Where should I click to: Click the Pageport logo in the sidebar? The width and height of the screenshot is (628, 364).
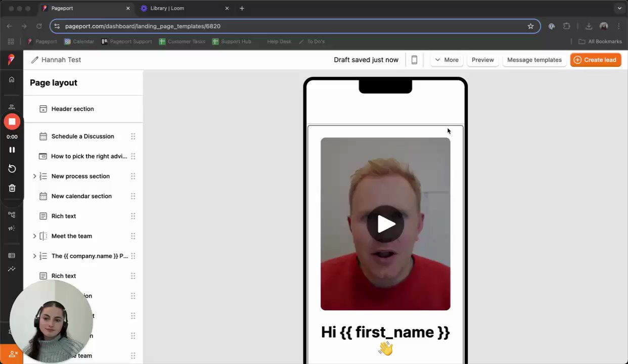click(11, 60)
